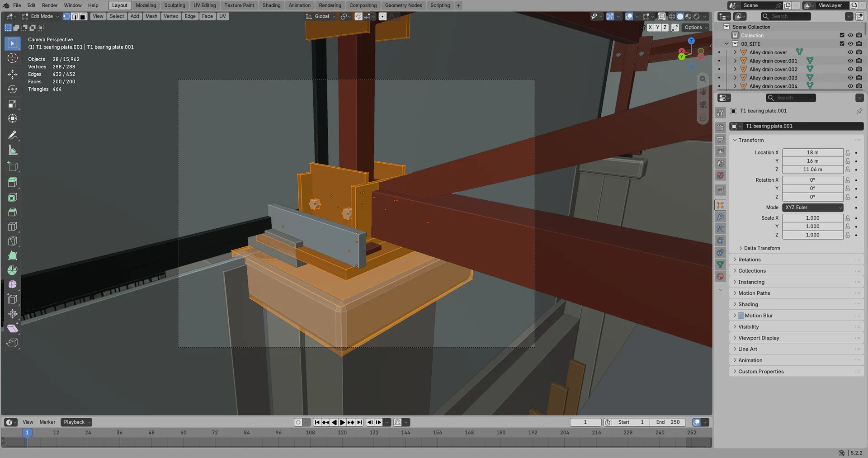Open the Playback dropdown in timeline

click(x=77, y=422)
